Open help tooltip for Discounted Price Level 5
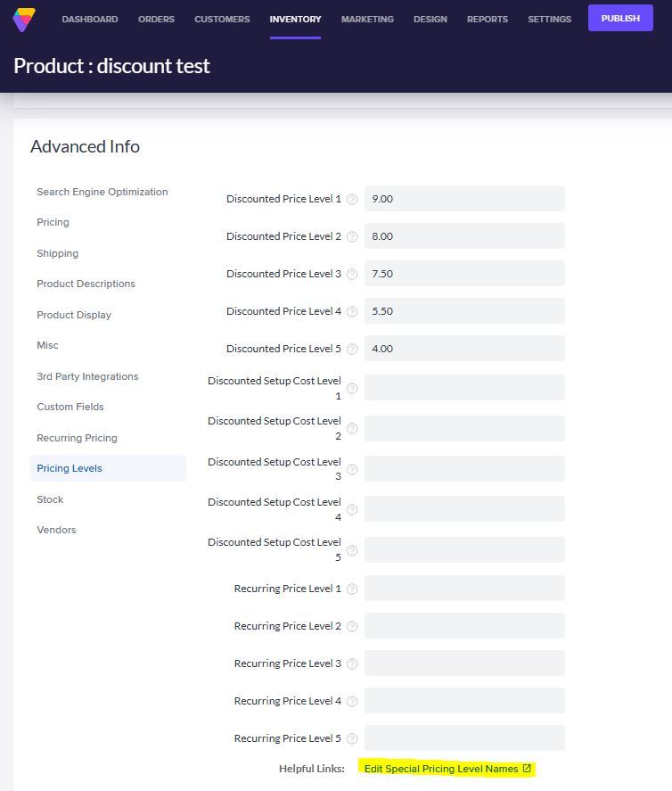The width and height of the screenshot is (672, 791). (352, 350)
